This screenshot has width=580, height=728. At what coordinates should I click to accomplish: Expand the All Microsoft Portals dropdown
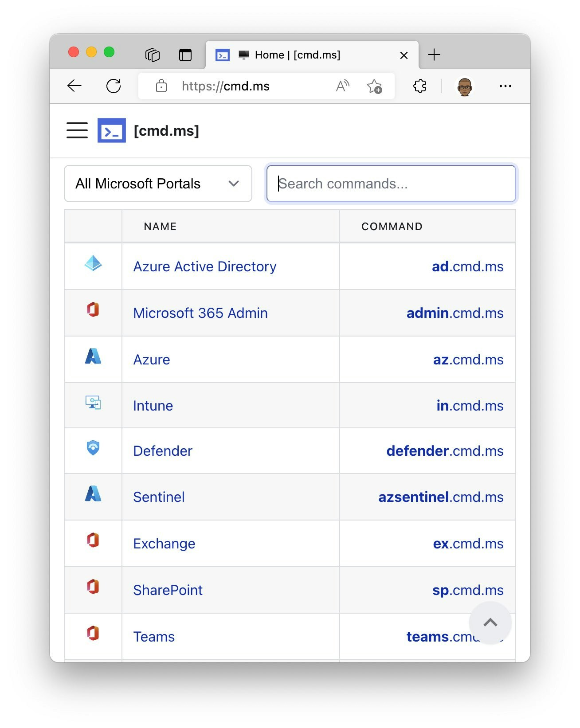click(158, 184)
